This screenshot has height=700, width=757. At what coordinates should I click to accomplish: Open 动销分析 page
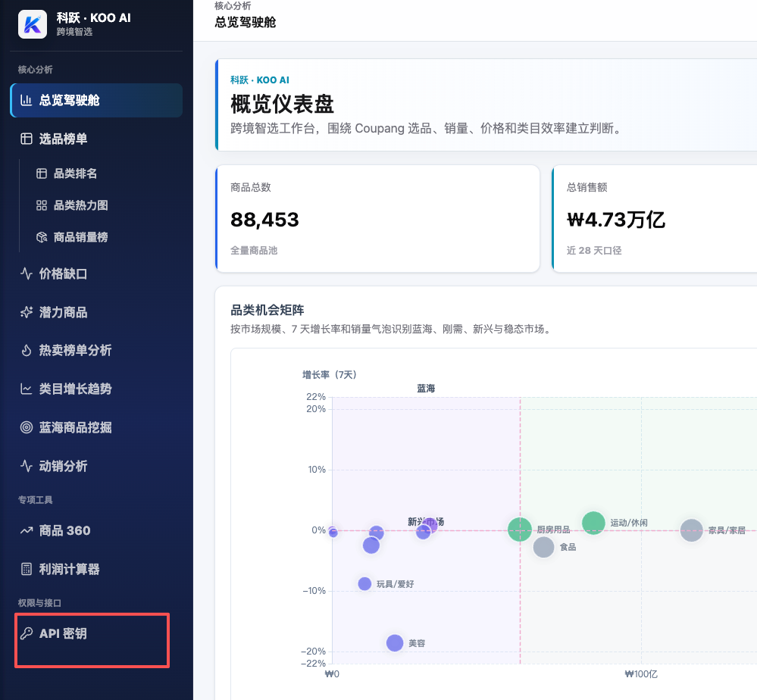(96, 467)
